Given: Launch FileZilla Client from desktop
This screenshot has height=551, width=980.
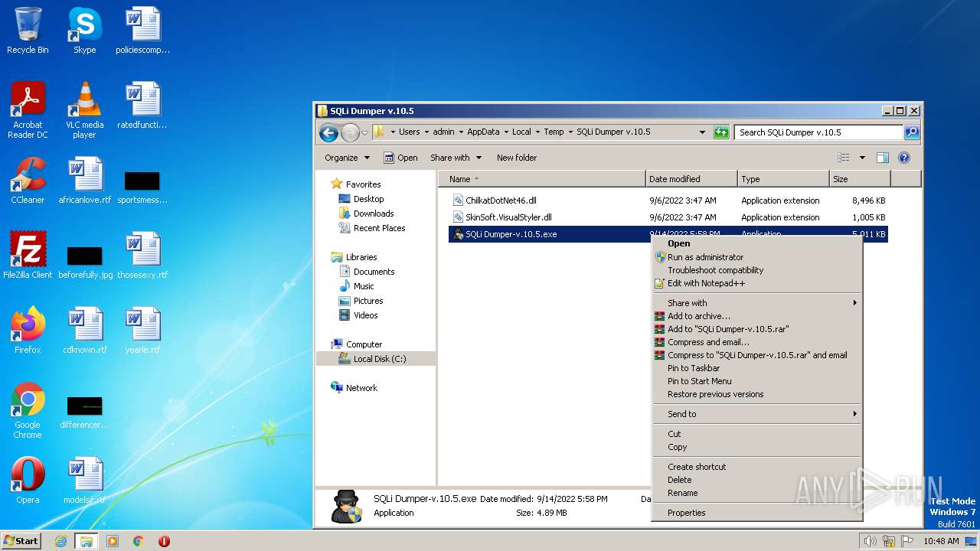Looking at the screenshot, I should 28,256.
